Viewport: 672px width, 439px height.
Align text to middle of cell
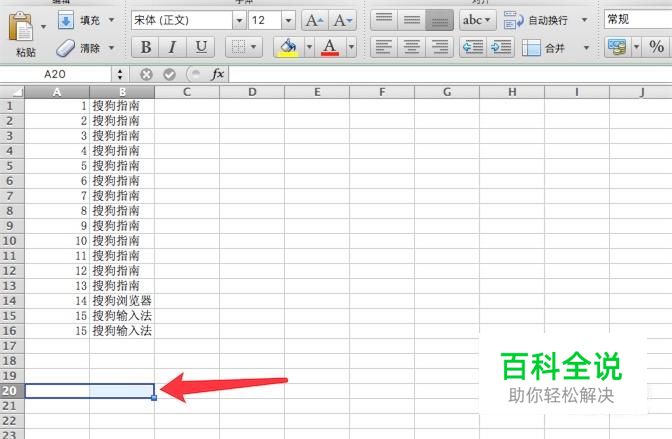click(x=412, y=20)
